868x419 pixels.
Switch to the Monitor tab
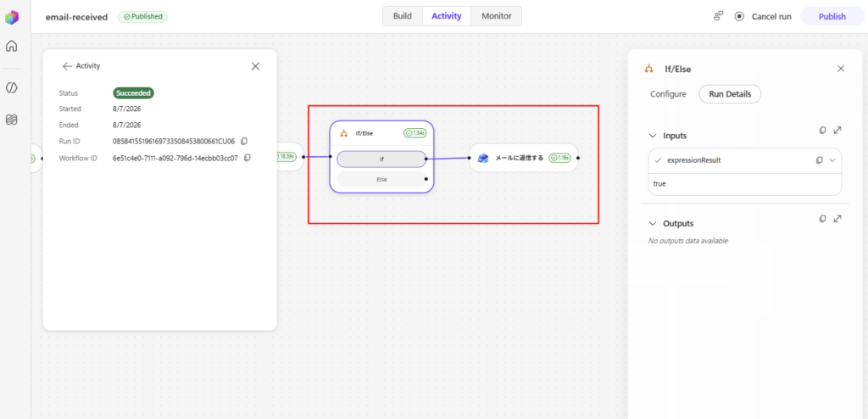[x=496, y=16]
